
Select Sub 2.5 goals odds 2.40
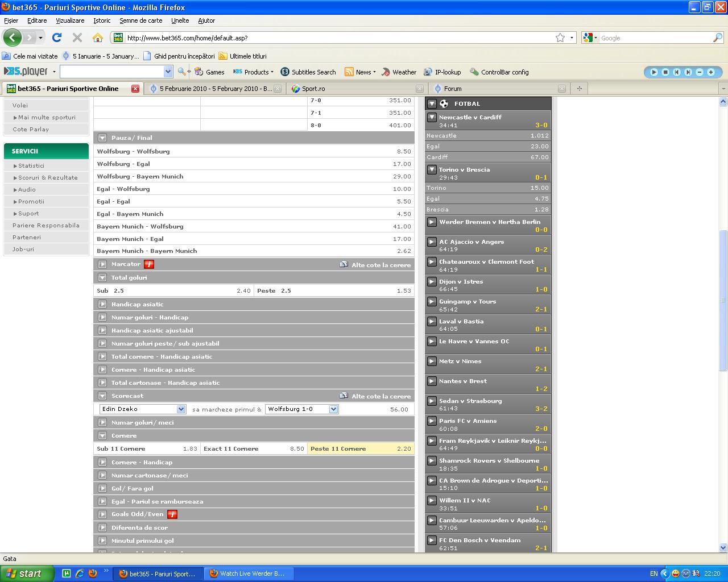point(173,290)
